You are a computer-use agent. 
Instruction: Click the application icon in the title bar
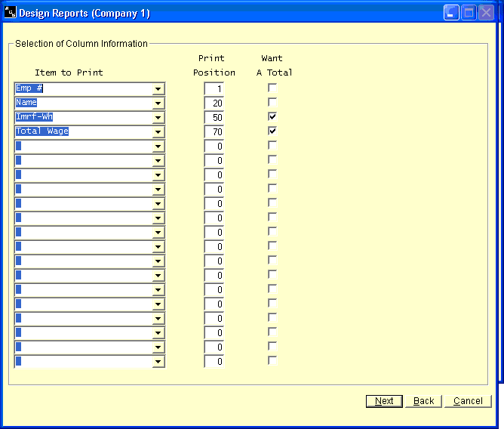tap(11, 13)
